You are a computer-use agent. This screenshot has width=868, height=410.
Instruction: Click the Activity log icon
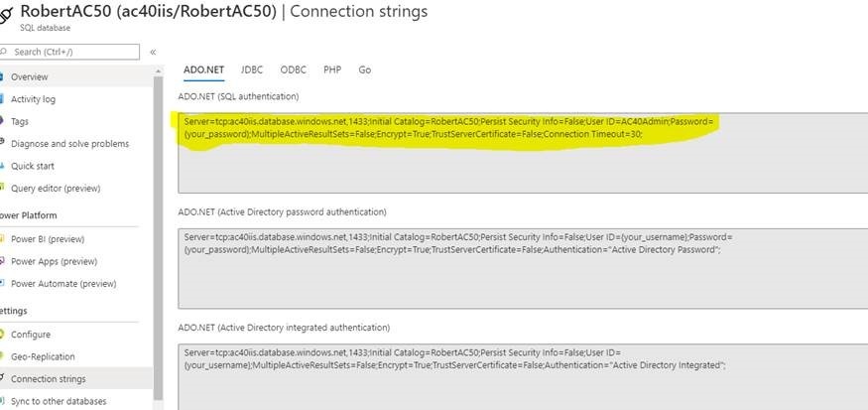pos(3,99)
